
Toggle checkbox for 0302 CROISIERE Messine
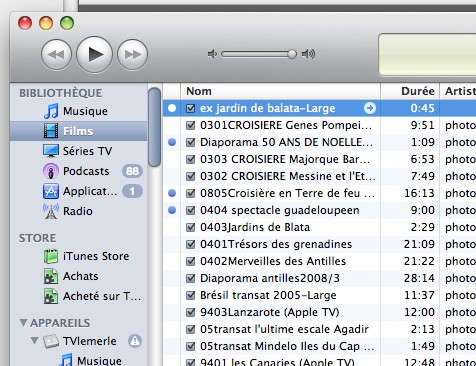tap(190, 176)
